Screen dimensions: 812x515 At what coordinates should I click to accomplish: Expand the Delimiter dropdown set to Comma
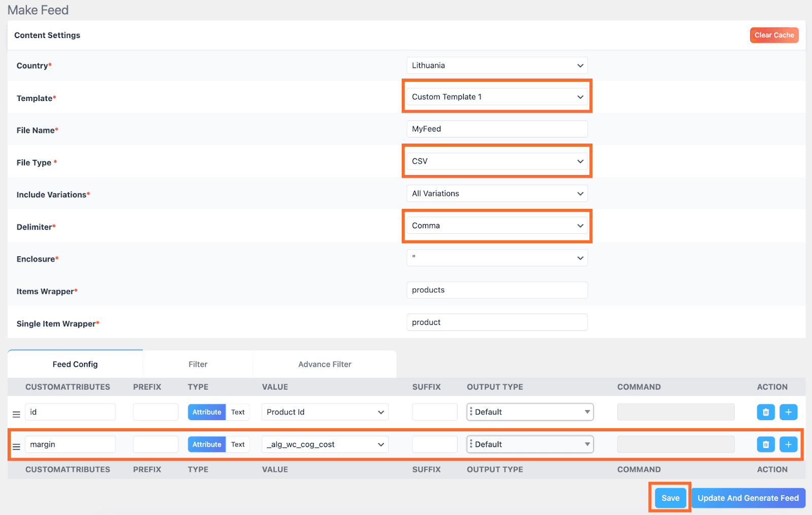(x=497, y=226)
